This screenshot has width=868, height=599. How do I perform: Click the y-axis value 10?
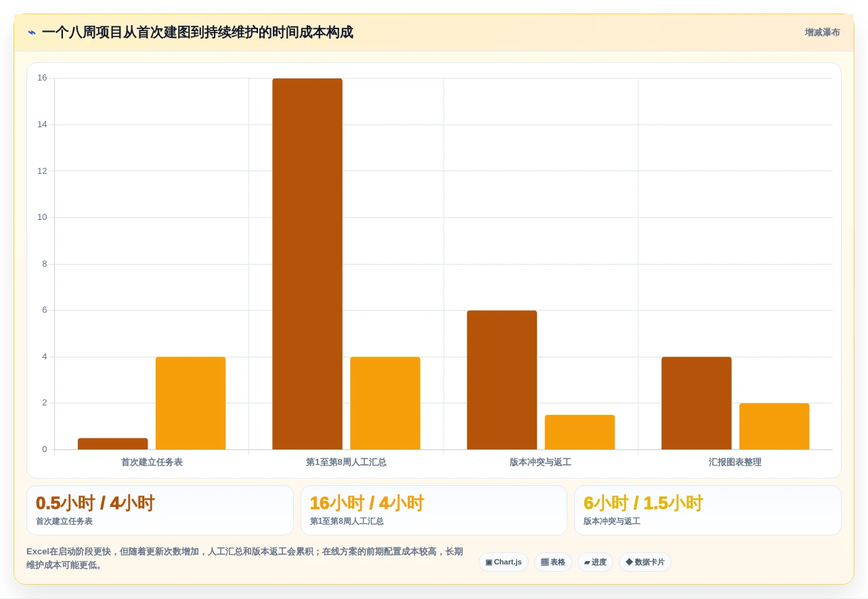(42, 217)
